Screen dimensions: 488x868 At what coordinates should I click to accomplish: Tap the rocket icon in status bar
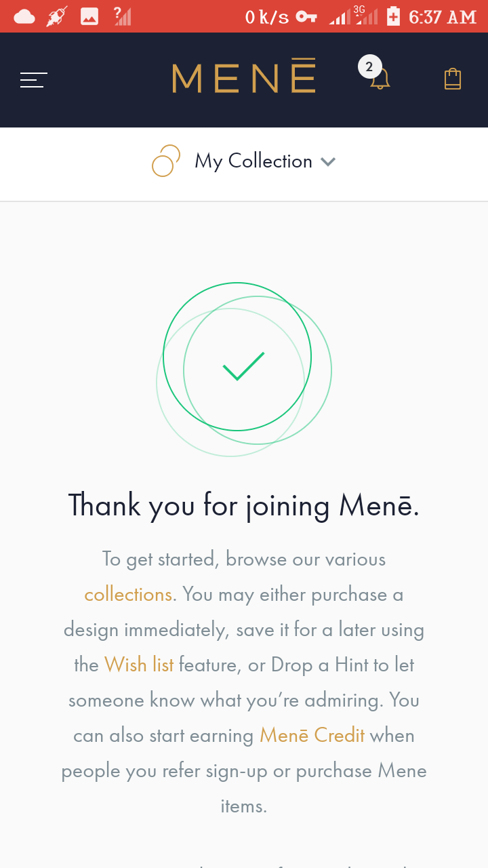(x=57, y=16)
